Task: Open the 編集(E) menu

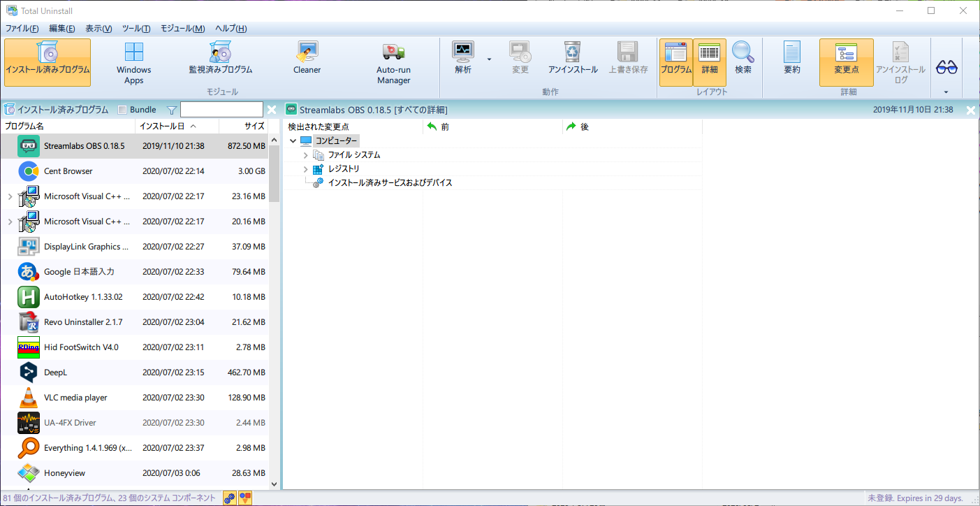Action: 62,29
